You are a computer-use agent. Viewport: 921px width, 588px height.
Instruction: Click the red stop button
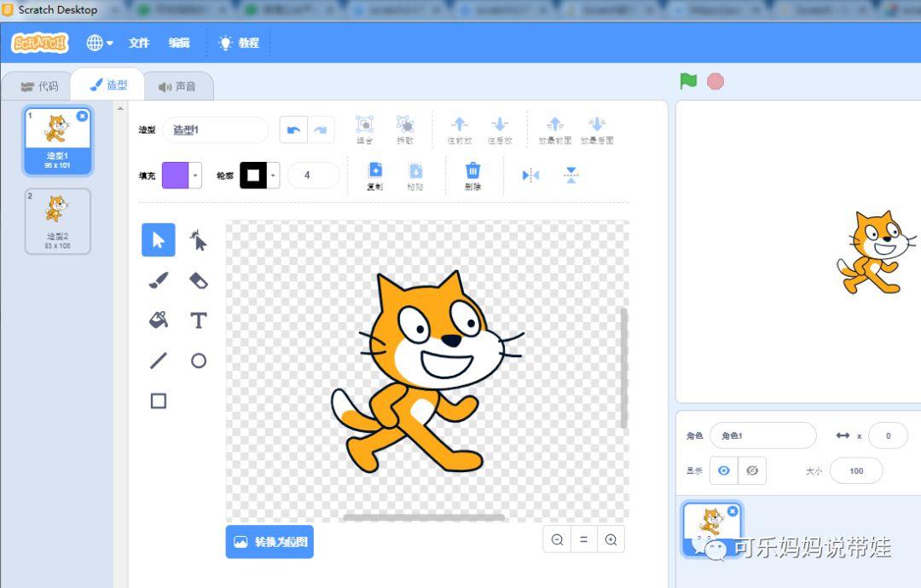tap(715, 81)
